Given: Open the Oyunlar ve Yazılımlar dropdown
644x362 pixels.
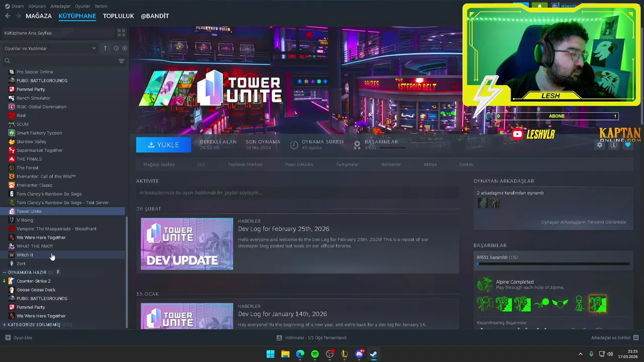Looking at the screenshot, I should coord(50,48).
